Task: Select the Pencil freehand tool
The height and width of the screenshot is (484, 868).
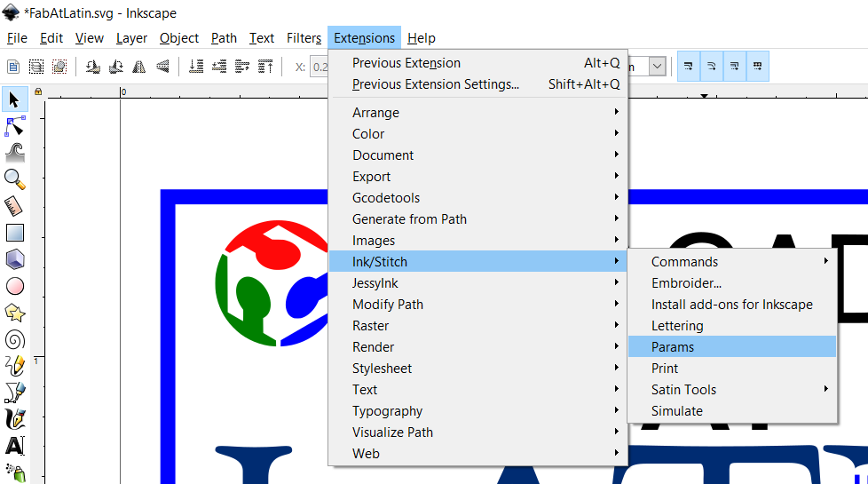Action: point(14,366)
